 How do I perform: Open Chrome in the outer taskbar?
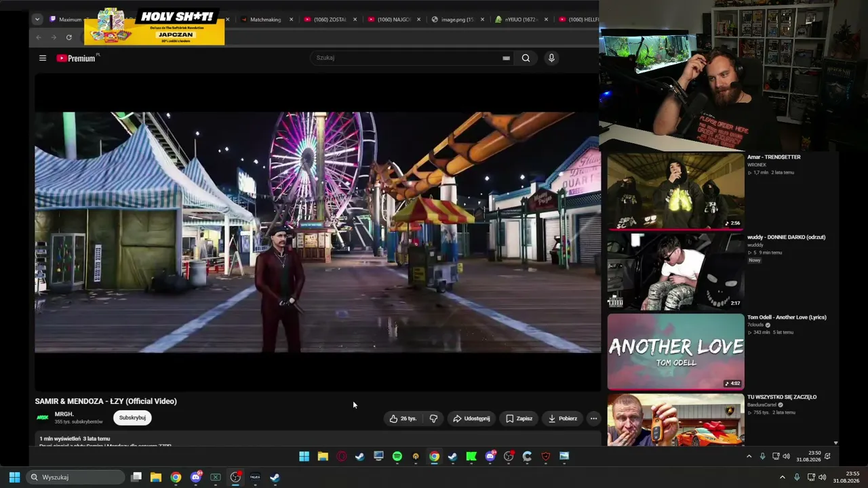click(x=176, y=477)
